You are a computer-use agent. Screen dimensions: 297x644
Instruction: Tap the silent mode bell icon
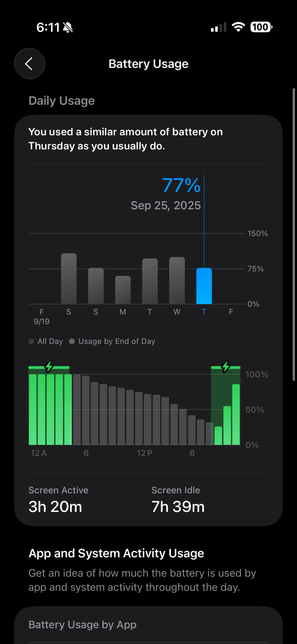click(x=68, y=28)
